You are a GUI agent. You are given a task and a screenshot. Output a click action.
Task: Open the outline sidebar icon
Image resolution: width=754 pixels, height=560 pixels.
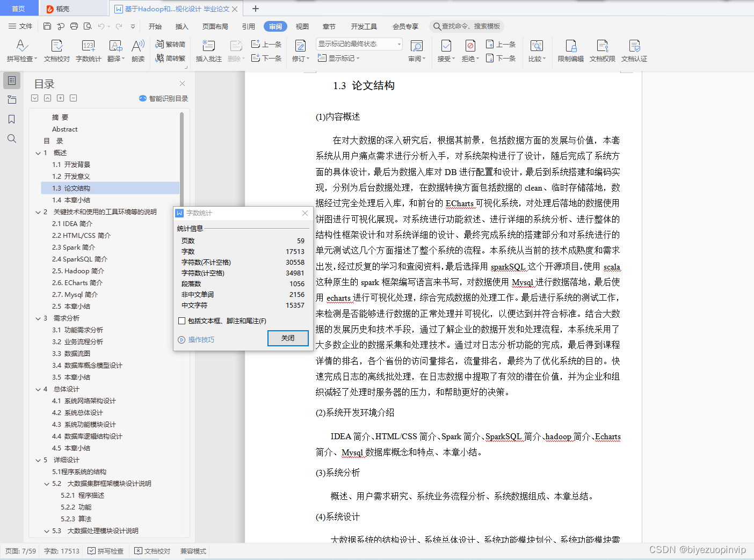tap(12, 81)
